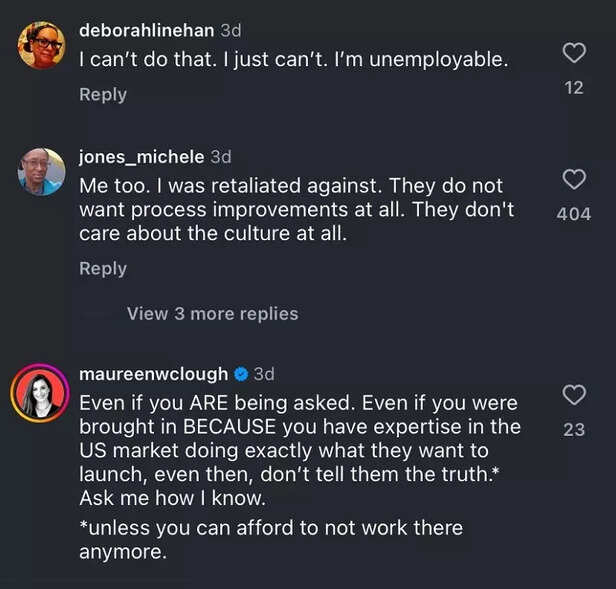Show the 12 likes on deborahlinehan's comment
This screenshot has width=616, height=589.
tap(574, 88)
